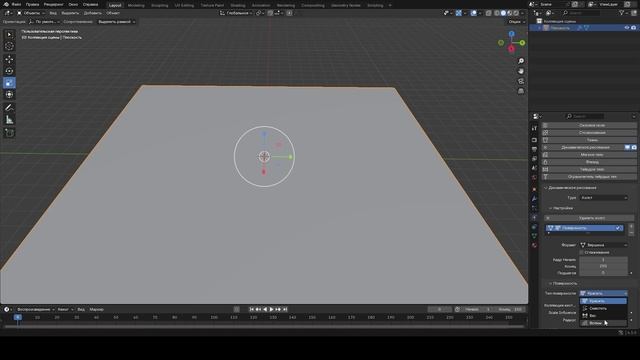
Task: Click the Силовое поле physics button
Action: (x=589, y=125)
